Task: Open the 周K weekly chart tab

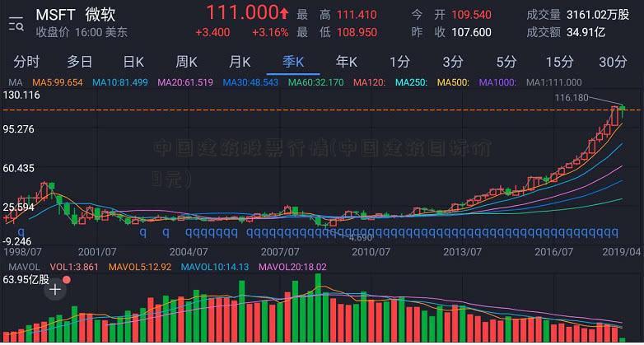Action: pyautogui.click(x=186, y=62)
